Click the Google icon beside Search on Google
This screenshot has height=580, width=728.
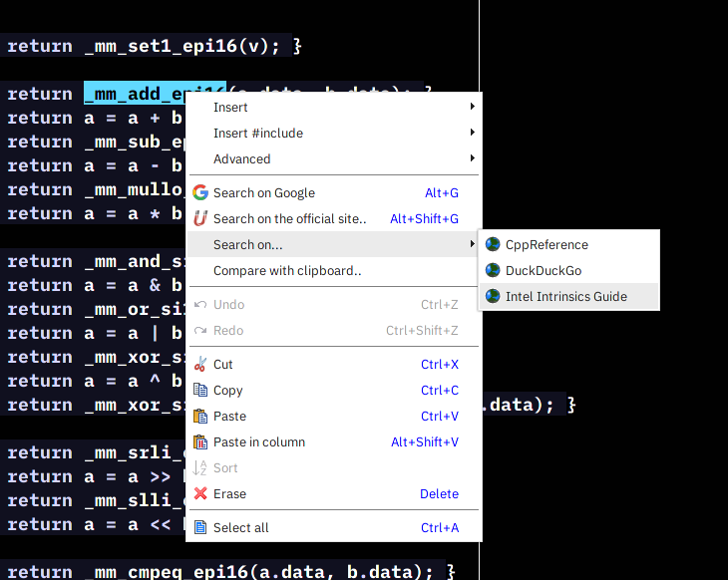click(x=200, y=193)
